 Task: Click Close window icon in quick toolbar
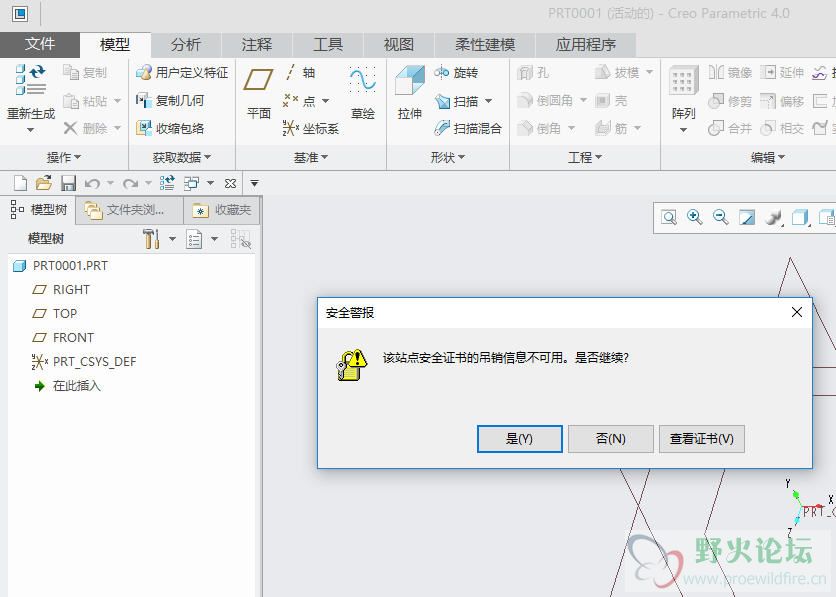point(230,183)
